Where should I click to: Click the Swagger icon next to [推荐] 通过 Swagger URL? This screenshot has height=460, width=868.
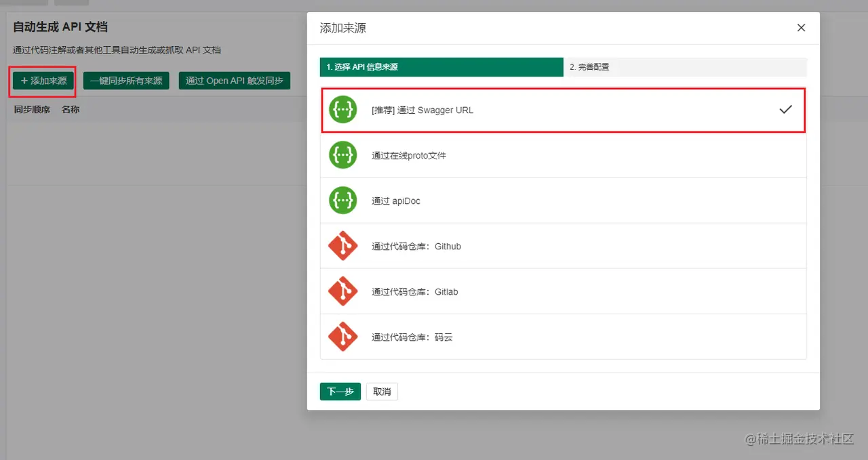[x=342, y=108]
